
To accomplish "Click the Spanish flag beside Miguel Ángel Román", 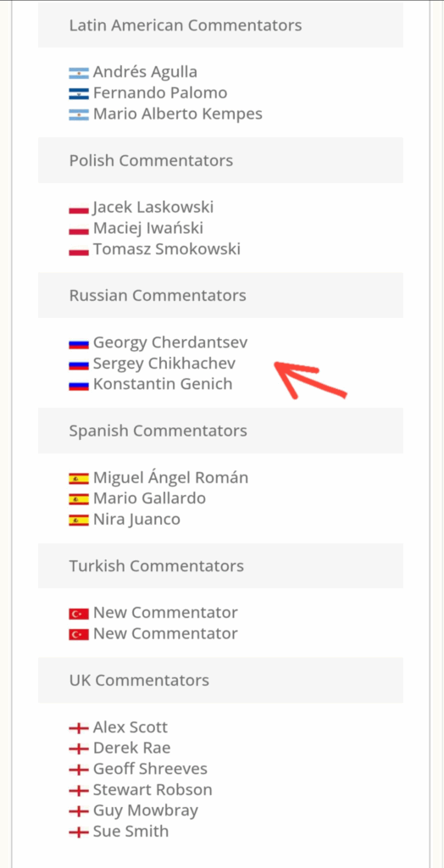I will point(79,479).
